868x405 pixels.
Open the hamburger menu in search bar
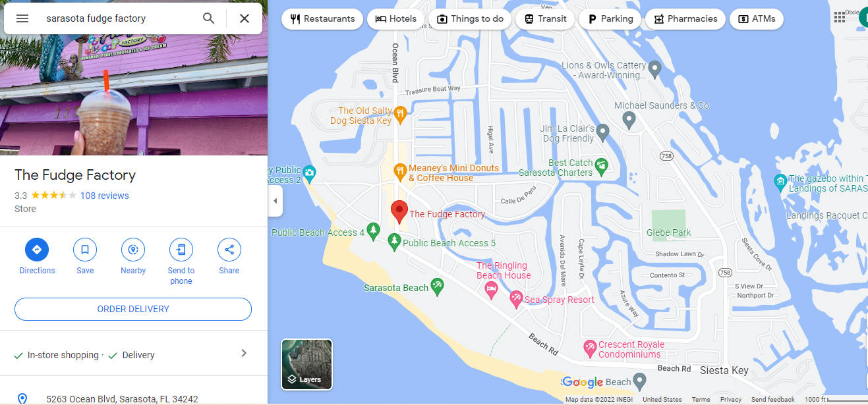(x=22, y=18)
